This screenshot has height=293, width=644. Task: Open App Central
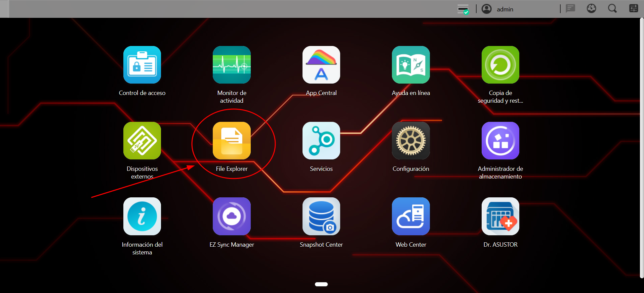(321, 65)
